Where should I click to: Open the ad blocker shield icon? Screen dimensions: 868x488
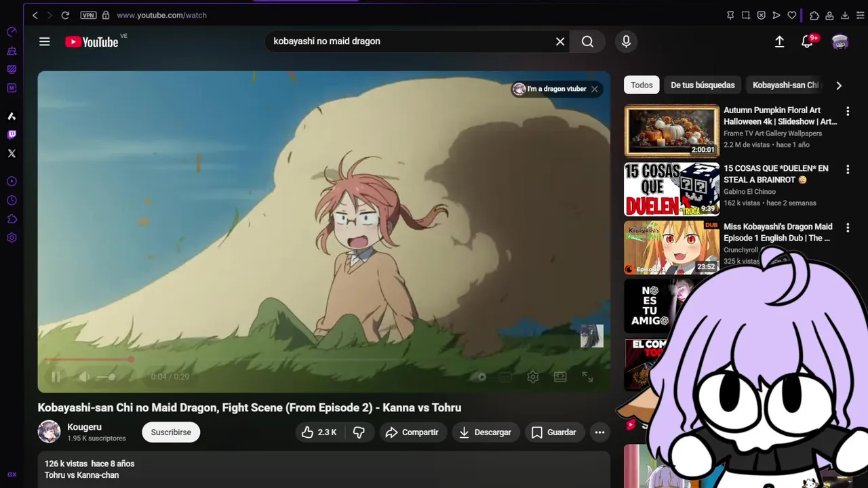[x=761, y=15]
